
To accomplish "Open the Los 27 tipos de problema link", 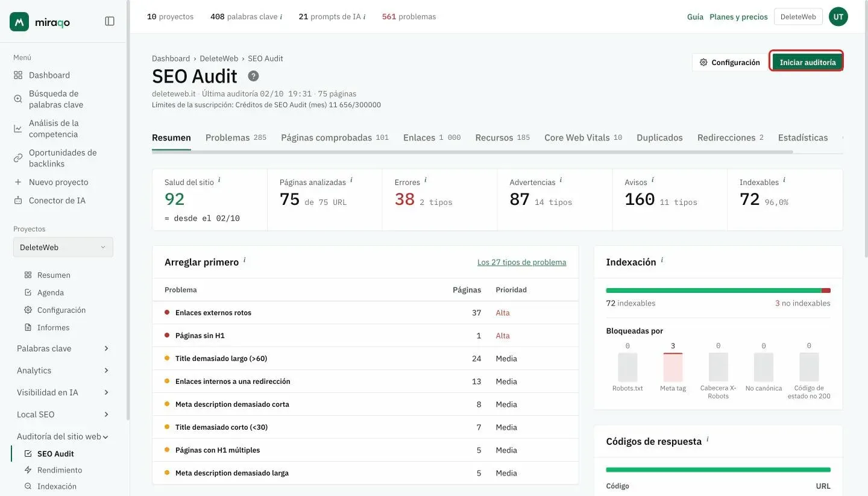I will click(521, 262).
